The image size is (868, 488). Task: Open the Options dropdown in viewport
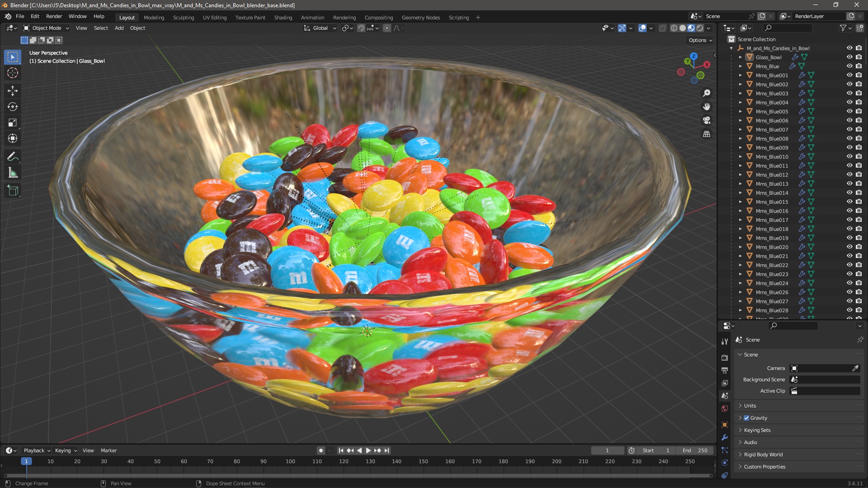point(700,40)
